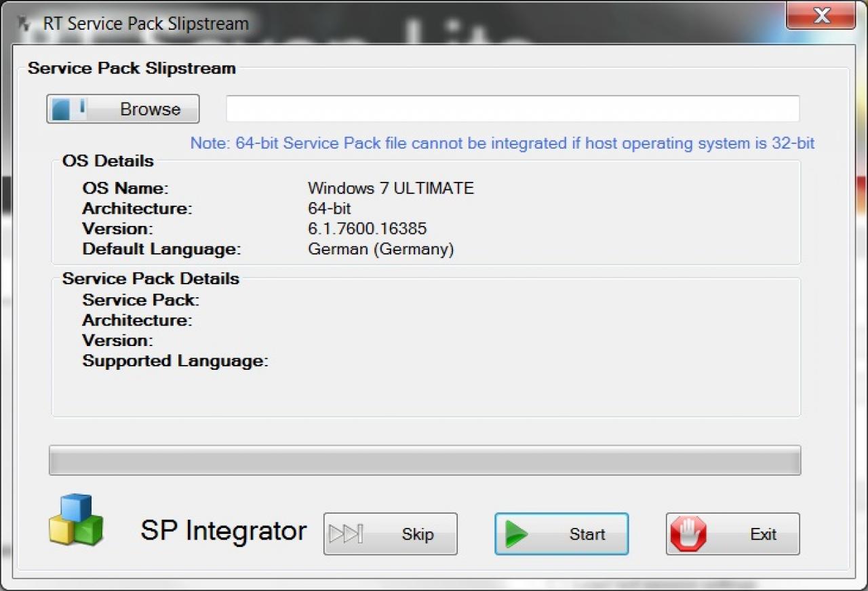
Task: Click the 'SP Integrator' title text
Action: (x=224, y=531)
